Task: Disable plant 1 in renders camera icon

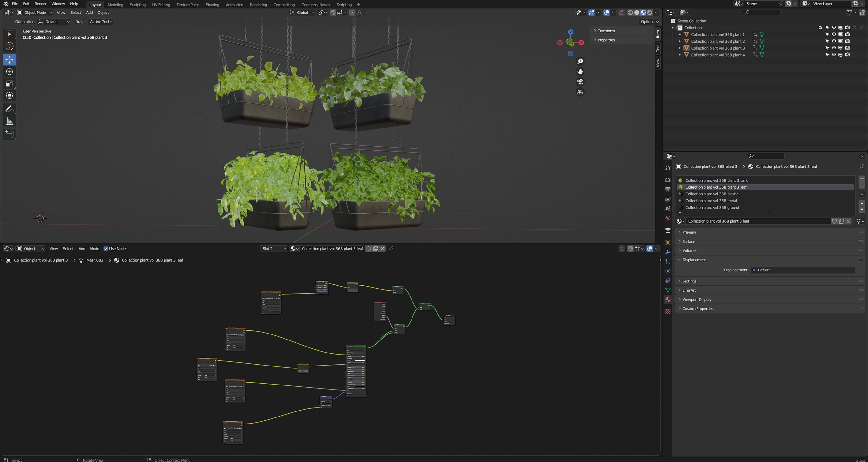Action: (x=848, y=34)
